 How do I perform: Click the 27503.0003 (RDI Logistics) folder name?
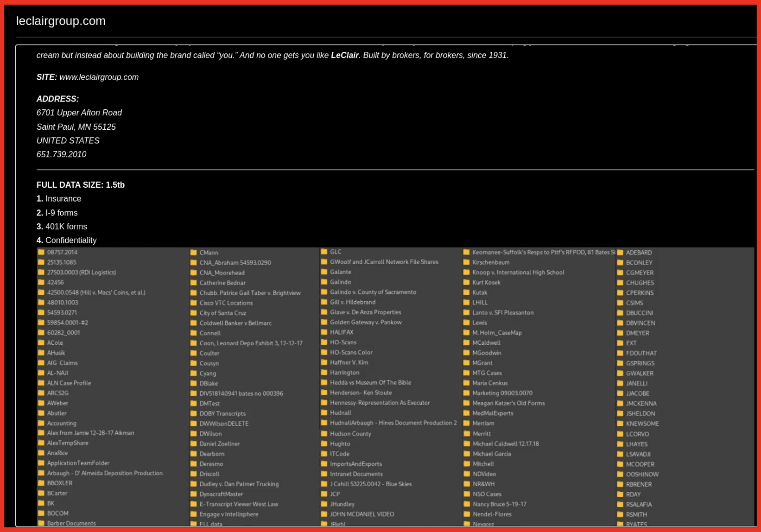(x=82, y=272)
